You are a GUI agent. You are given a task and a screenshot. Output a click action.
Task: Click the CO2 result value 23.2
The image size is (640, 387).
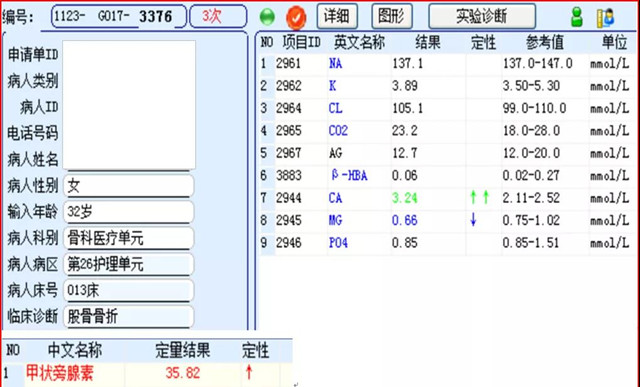click(x=405, y=131)
